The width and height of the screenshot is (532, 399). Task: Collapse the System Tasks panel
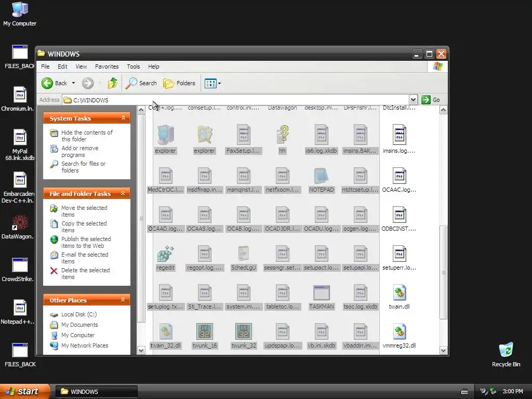[123, 118]
